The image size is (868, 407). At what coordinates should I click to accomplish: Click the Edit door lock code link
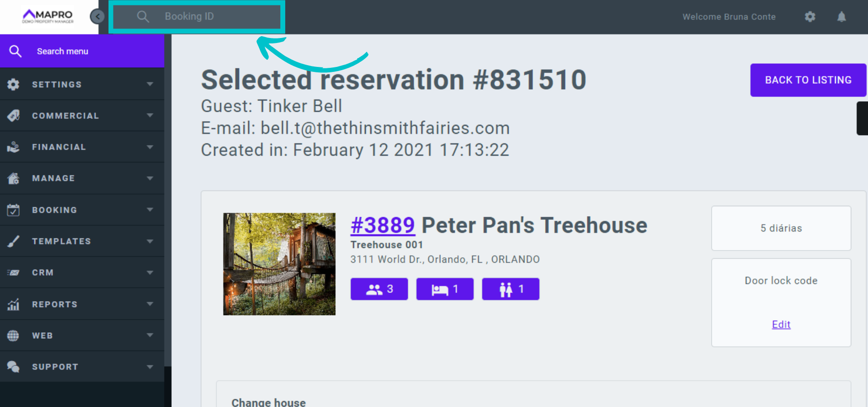point(781,324)
